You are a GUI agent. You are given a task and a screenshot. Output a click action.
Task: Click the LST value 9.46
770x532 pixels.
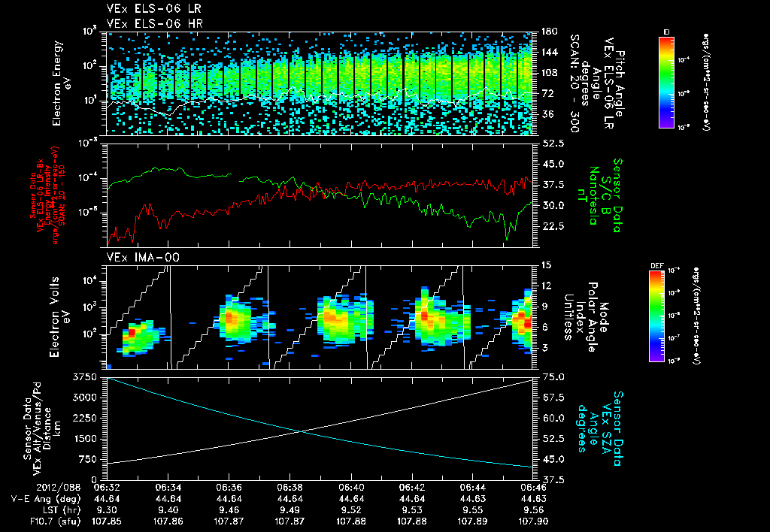[229, 510]
